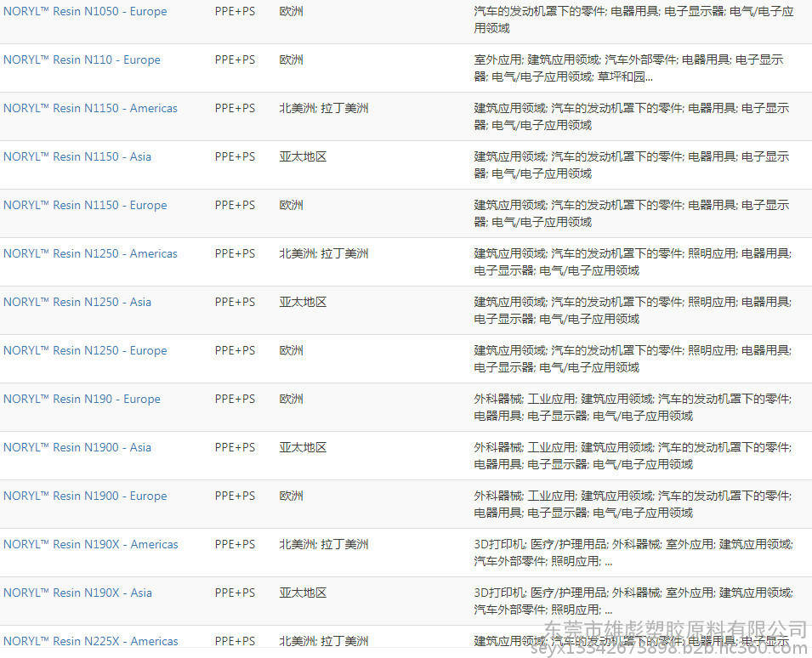Click 欧洲 region in N1150 Europe row

point(291,206)
